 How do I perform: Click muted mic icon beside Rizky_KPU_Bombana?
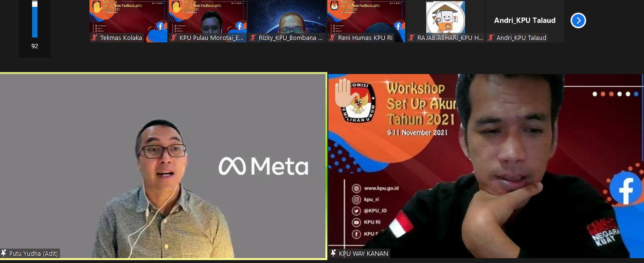253,38
